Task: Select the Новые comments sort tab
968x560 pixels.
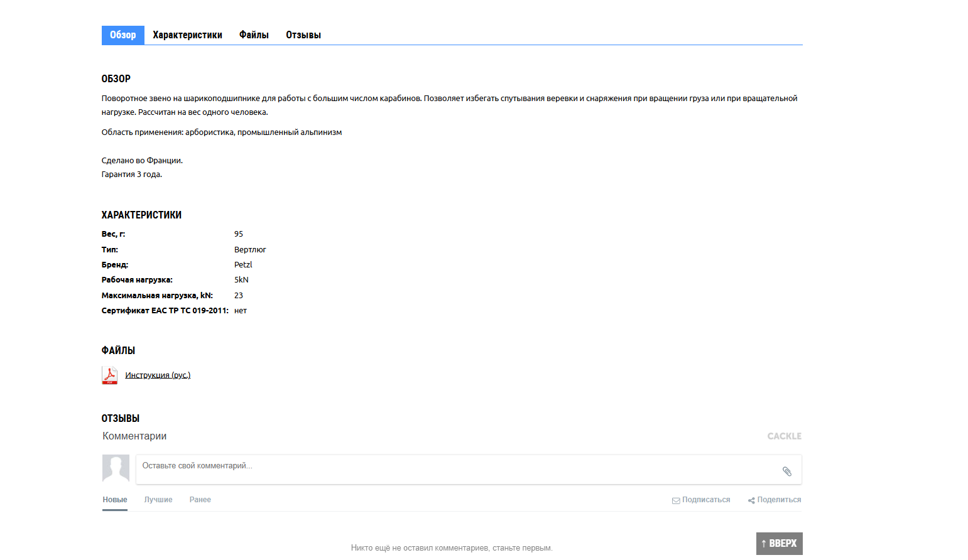Action: (115, 500)
